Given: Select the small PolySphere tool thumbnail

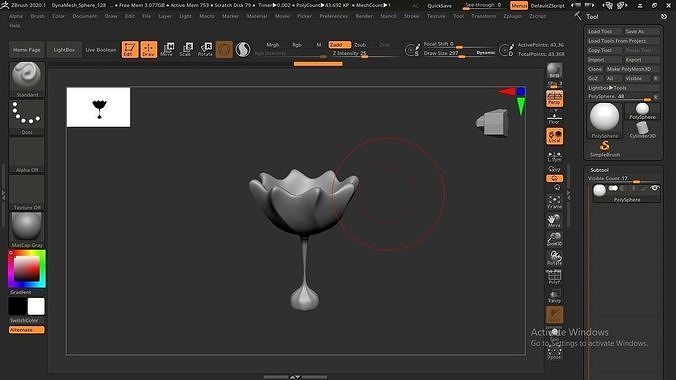Looking at the screenshot, I should coord(642,111).
